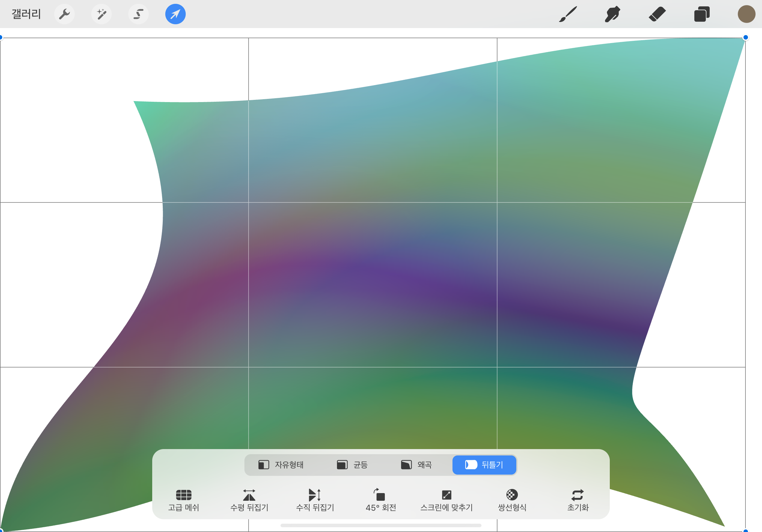Open Bilinear (쌍선형식) interpolation options
The height and width of the screenshot is (532, 762).
(512, 500)
